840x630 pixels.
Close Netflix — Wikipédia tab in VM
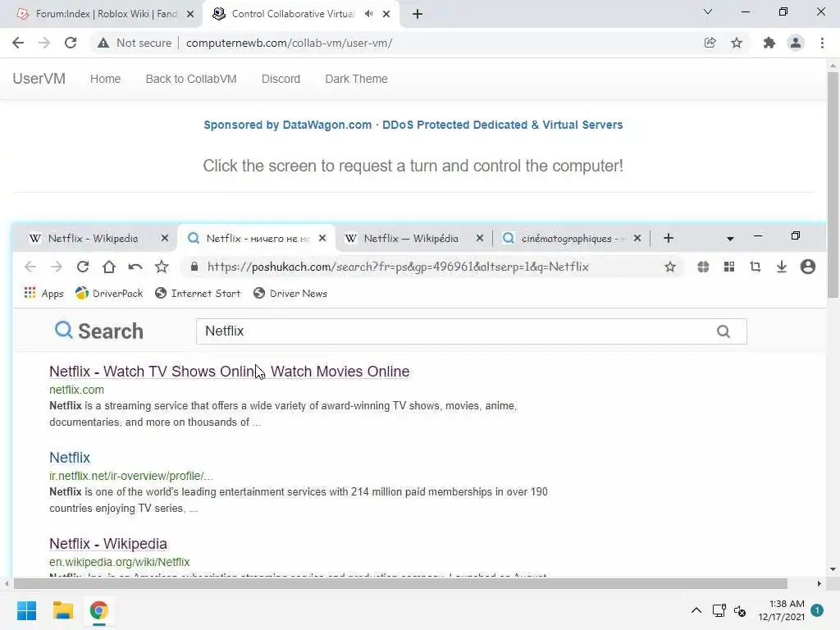(480, 239)
